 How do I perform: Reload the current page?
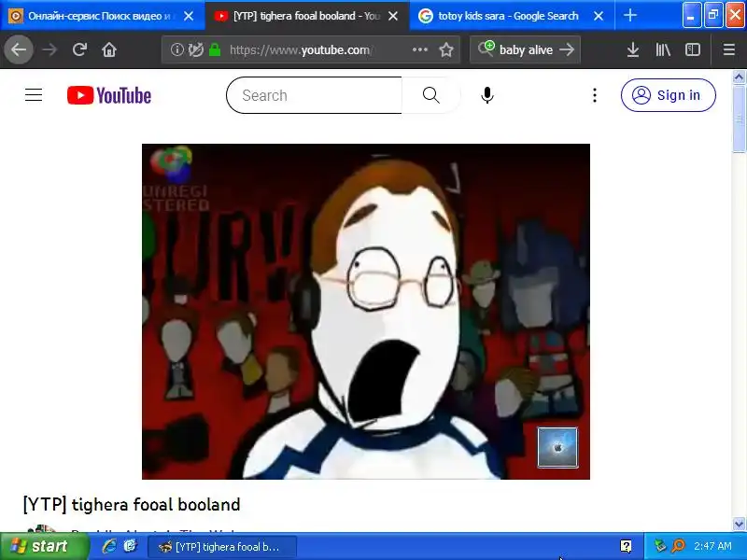tap(79, 49)
